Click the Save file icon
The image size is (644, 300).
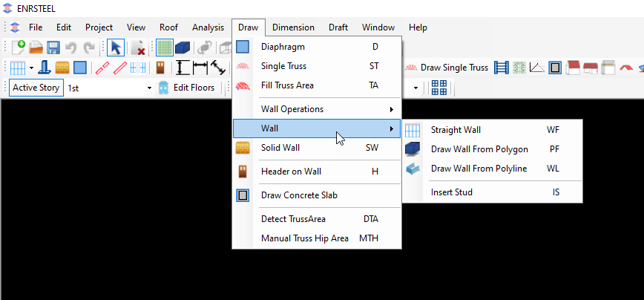[x=53, y=48]
